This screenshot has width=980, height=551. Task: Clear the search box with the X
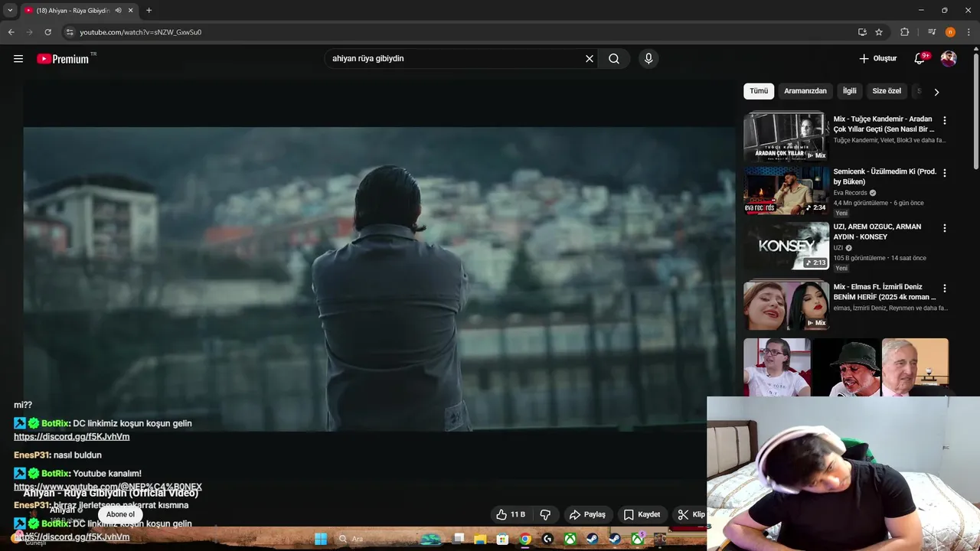click(x=590, y=59)
